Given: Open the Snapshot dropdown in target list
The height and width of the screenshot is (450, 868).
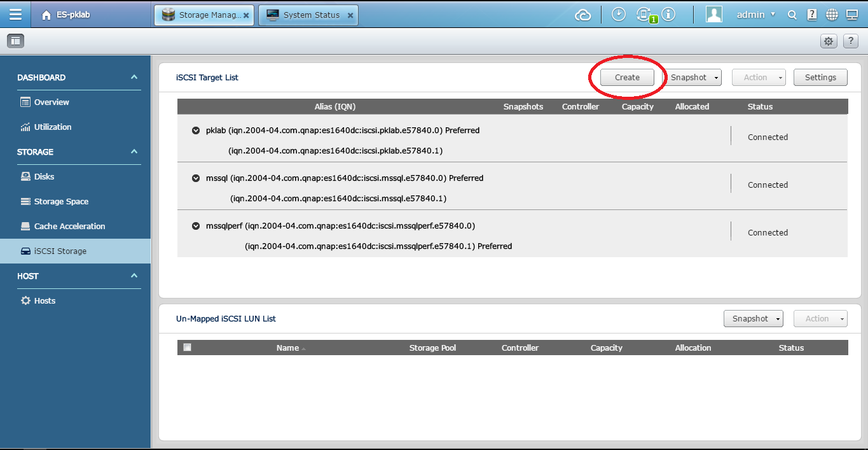Looking at the screenshot, I should (693, 78).
